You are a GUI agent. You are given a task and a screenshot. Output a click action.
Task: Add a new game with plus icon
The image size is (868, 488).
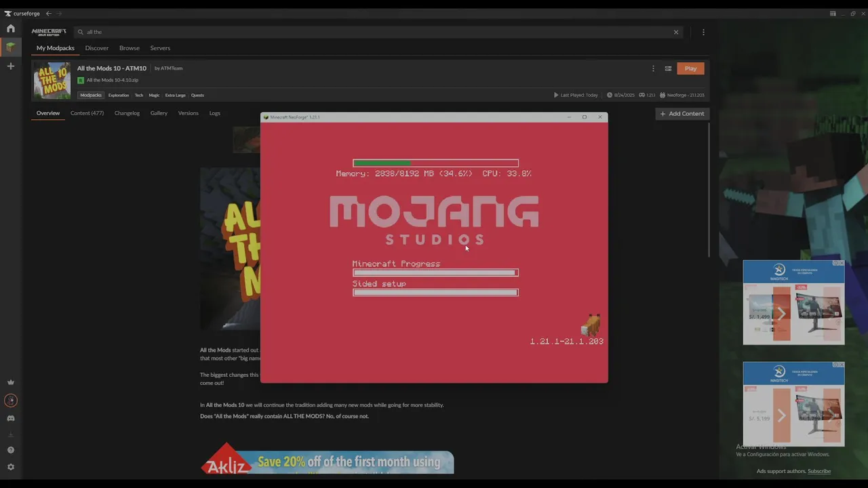point(10,66)
